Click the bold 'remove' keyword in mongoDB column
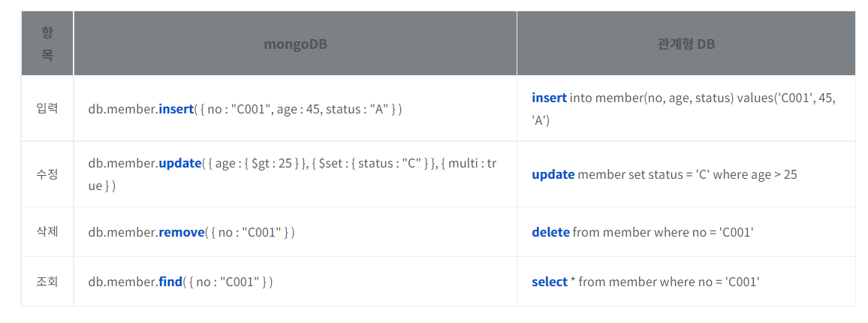868x323 pixels. [x=182, y=233]
